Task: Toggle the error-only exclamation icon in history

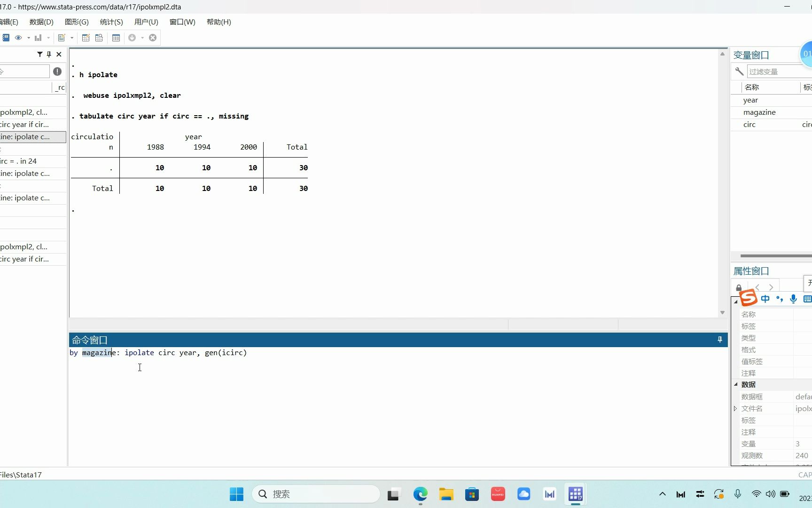Action: 57,71
